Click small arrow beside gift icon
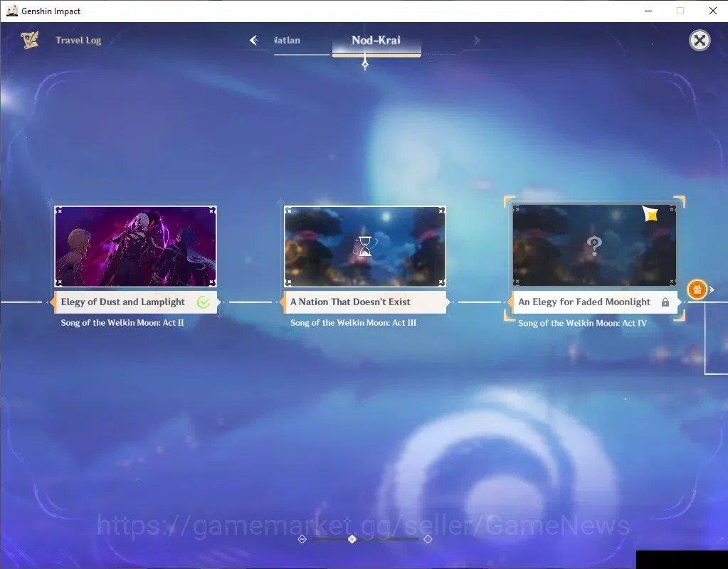728x569 pixels. click(712, 289)
